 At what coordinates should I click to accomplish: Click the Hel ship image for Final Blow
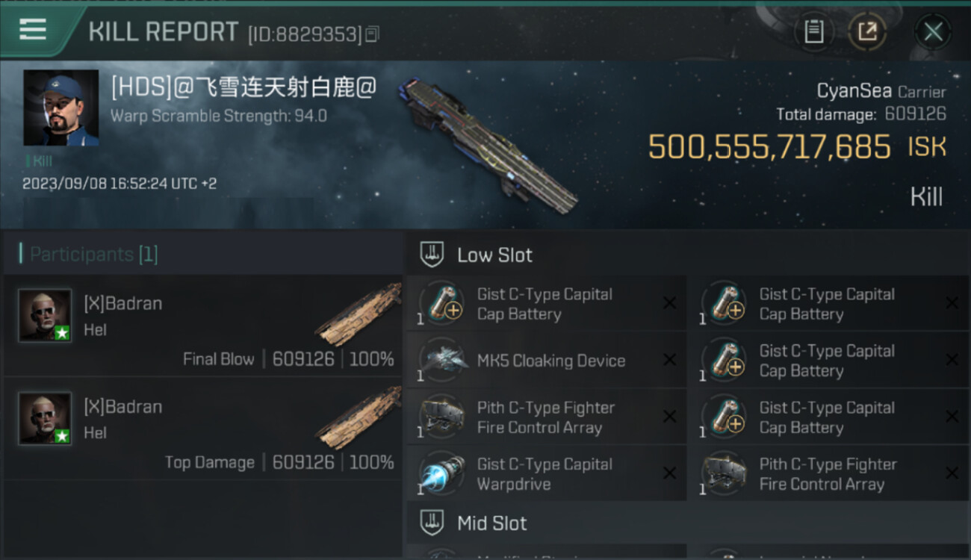pyautogui.click(x=359, y=314)
